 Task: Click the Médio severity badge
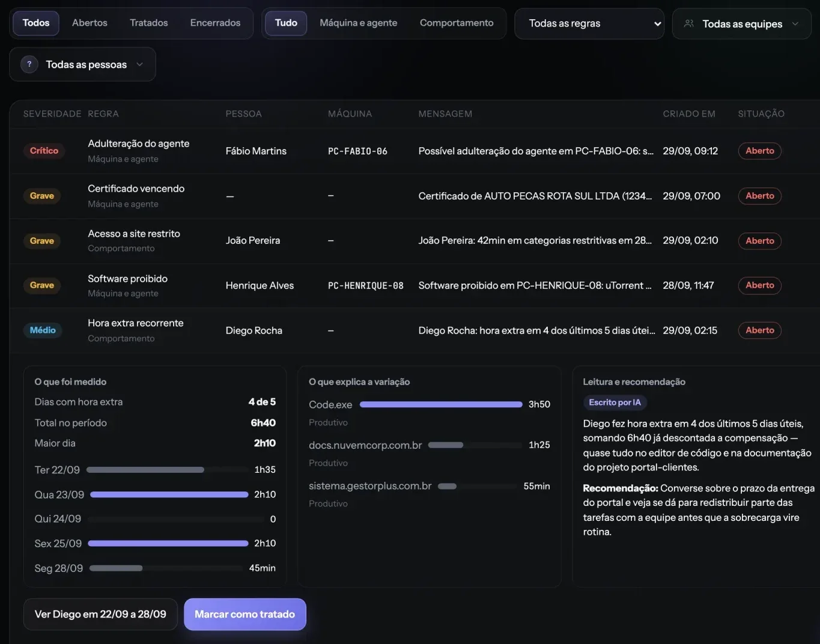pyautogui.click(x=43, y=330)
